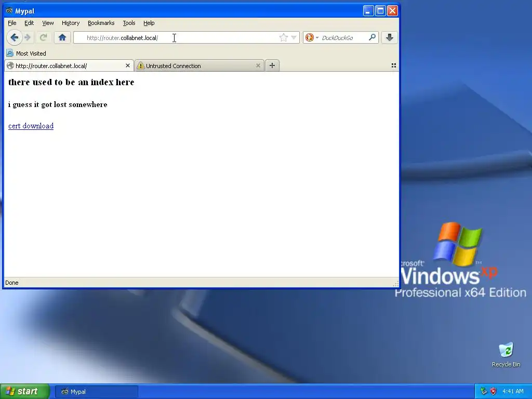The height and width of the screenshot is (399, 532).
Task: Open the Downloads arrow button
Action: click(x=390, y=37)
